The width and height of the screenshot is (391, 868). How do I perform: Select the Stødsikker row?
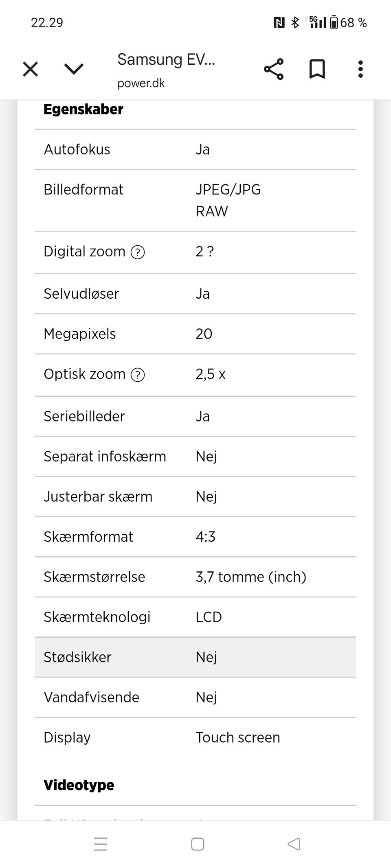(x=195, y=657)
